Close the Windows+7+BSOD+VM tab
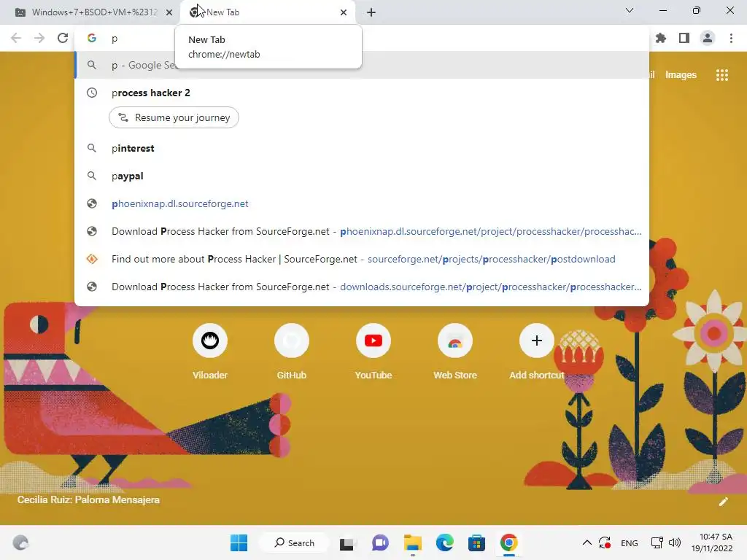This screenshot has width=747, height=560. click(x=169, y=12)
